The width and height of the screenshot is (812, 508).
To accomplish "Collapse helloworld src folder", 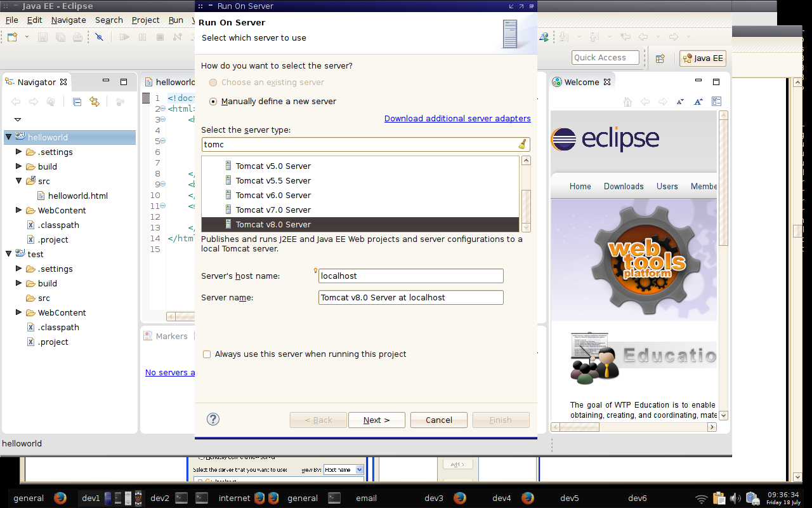I will click(19, 181).
